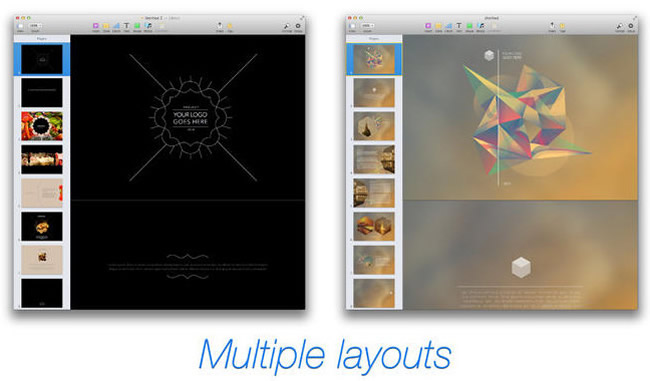This screenshot has width=650, height=381.
Task: Click the Tips icon in the gold-document window
Action: tap(563, 26)
